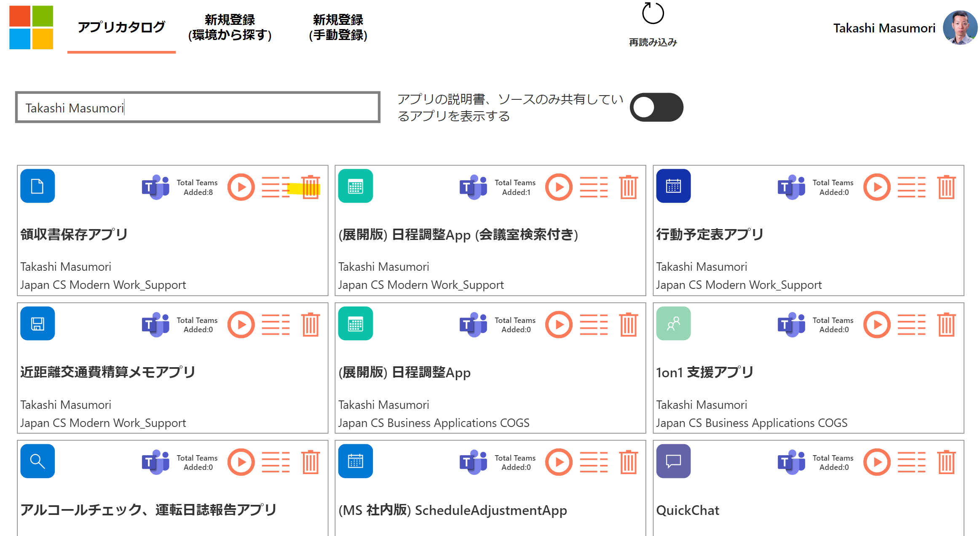
Task: Click the Microsoft logo
Action: (x=31, y=27)
